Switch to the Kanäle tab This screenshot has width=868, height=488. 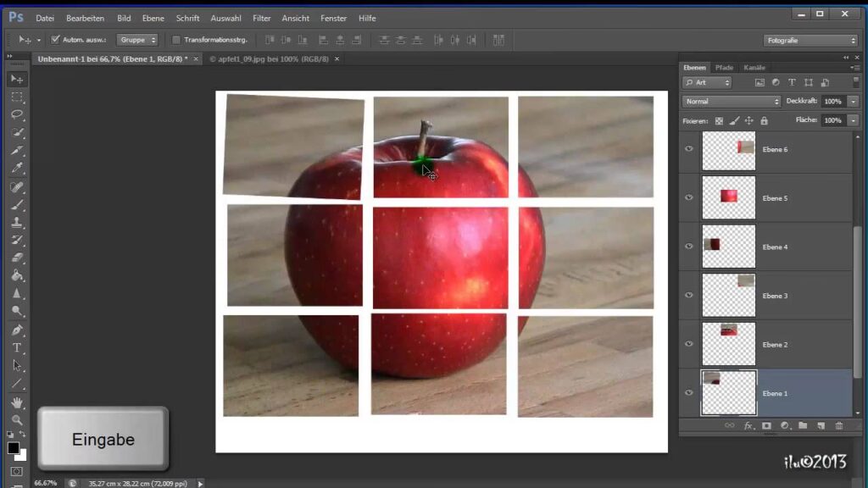point(754,67)
